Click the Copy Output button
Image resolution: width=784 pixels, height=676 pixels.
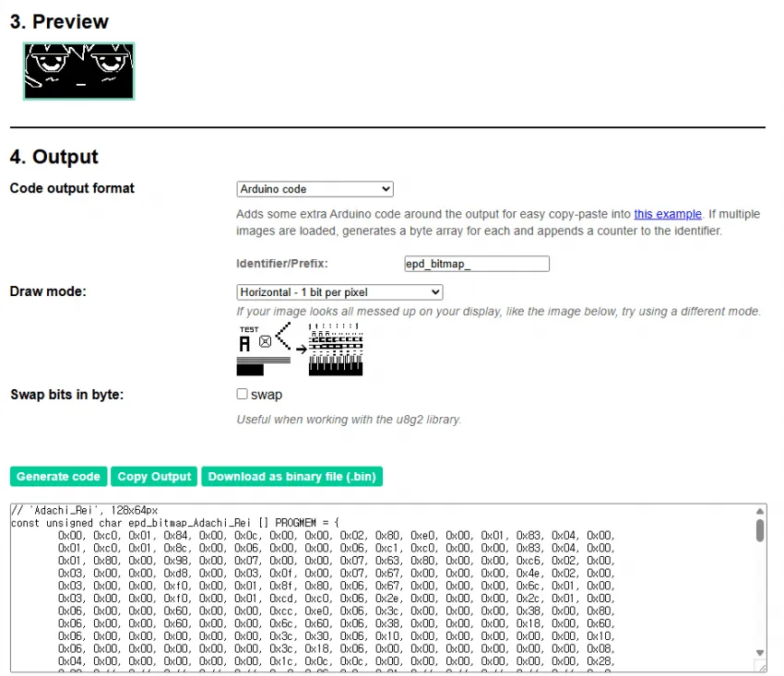click(x=154, y=477)
